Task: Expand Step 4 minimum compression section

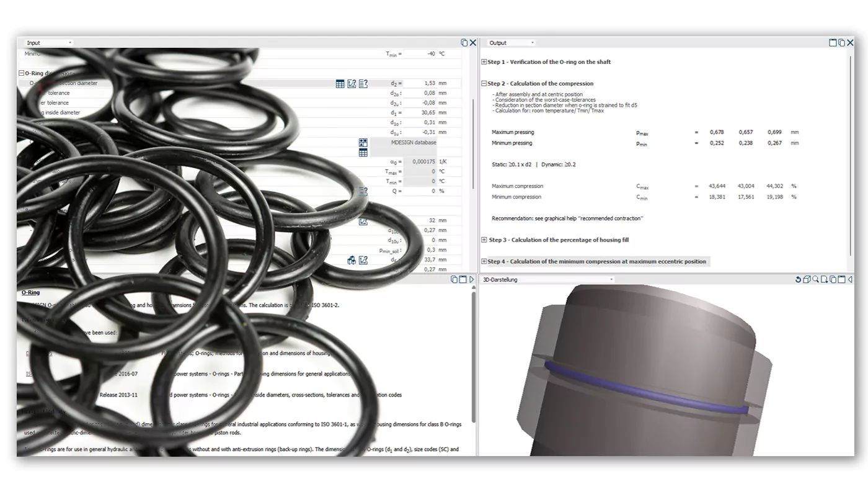Action: [x=484, y=262]
